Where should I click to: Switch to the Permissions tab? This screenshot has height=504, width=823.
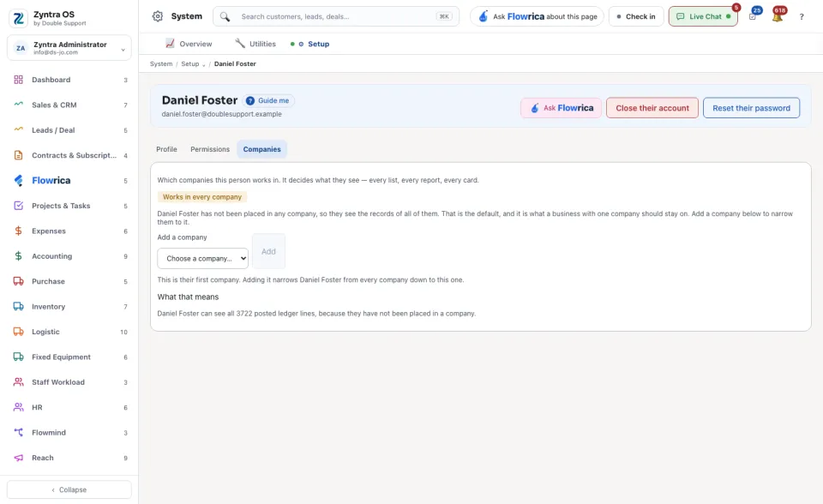pos(210,149)
